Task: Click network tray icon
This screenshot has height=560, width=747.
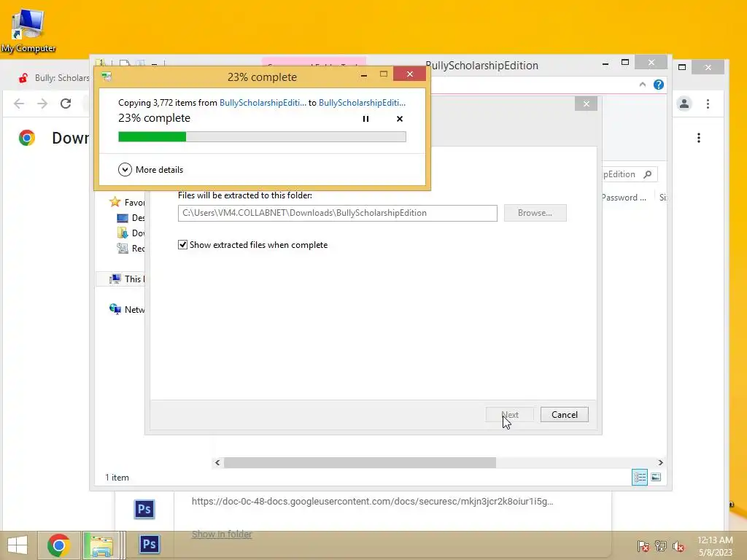Action: point(661,545)
